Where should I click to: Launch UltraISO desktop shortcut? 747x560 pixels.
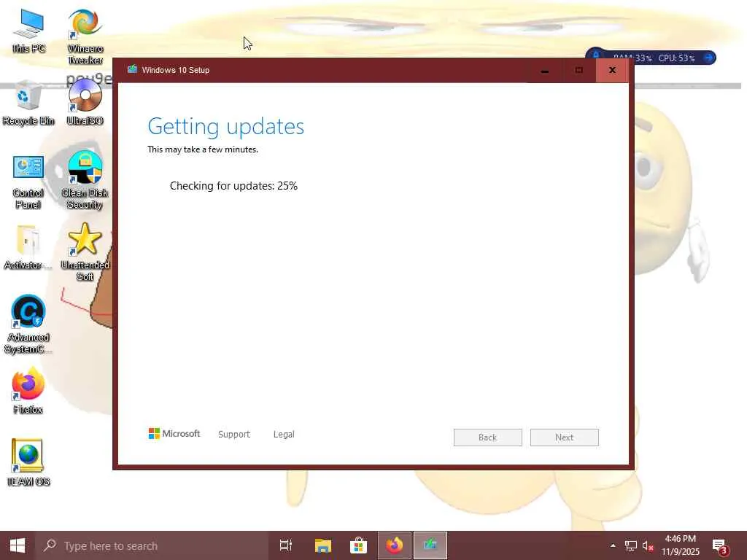pos(85,102)
